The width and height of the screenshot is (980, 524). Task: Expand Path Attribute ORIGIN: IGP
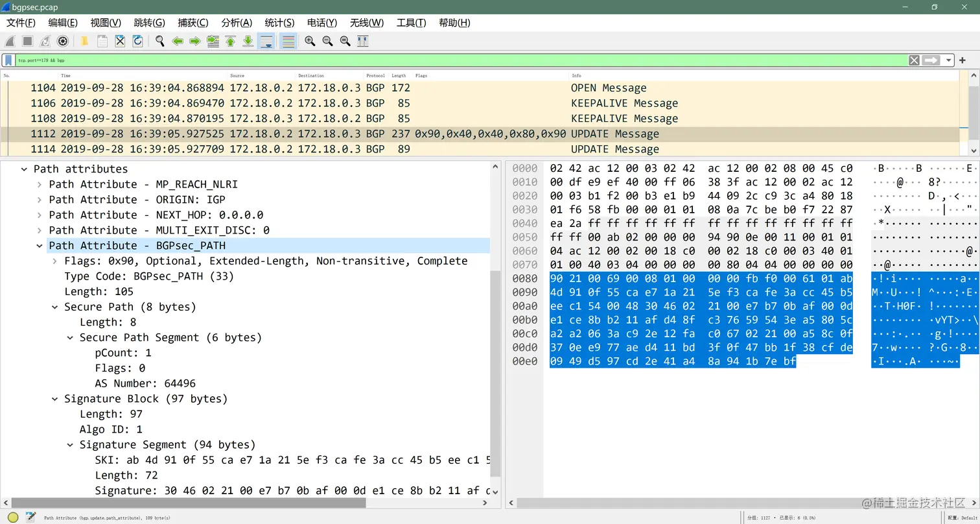40,200
